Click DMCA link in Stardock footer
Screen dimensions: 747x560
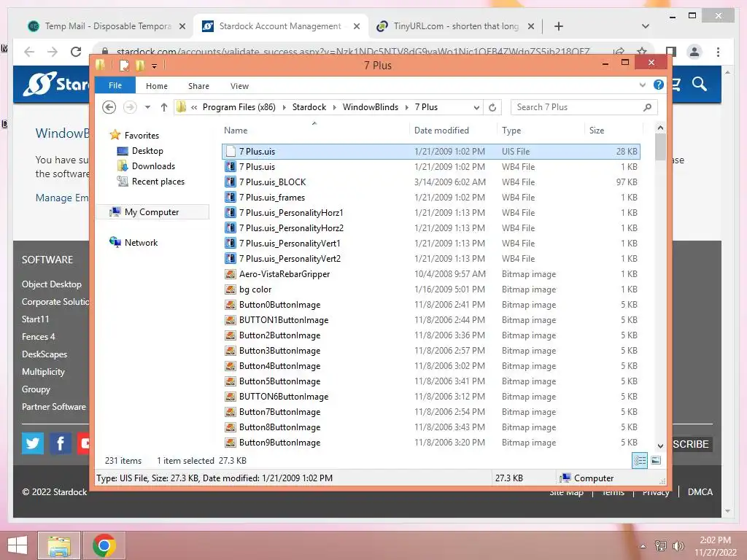pyautogui.click(x=700, y=492)
